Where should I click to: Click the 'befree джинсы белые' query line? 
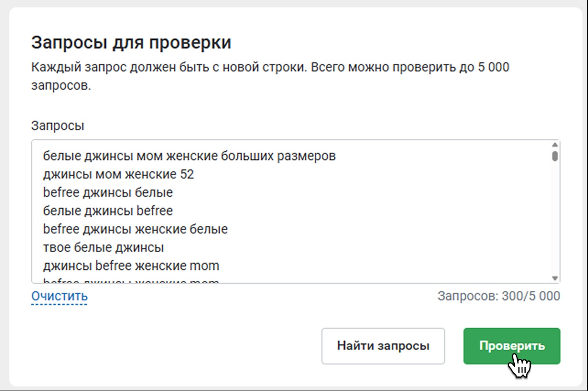click(108, 193)
